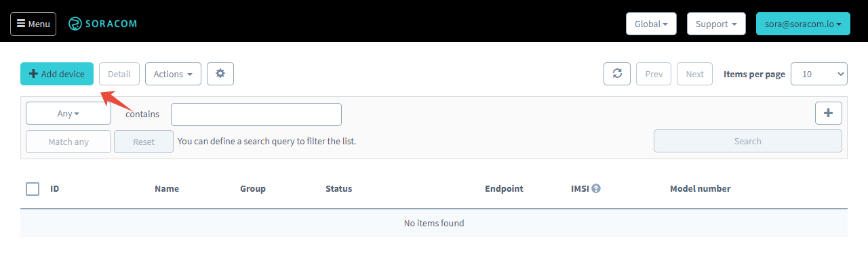Open the sora@soracom.io account menu
The height and width of the screenshot is (271, 868).
tap(803, 24)
